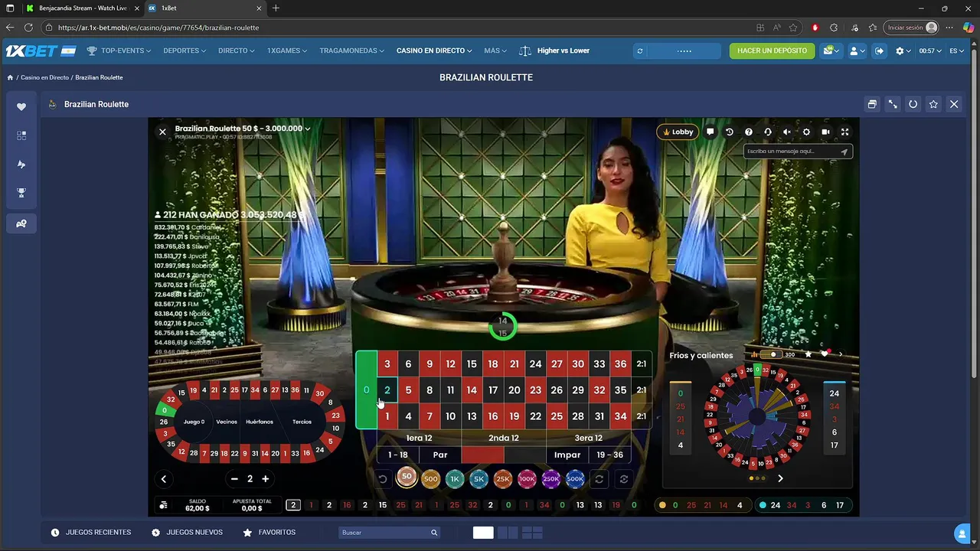Unmute the game sound

coord(787,132)
